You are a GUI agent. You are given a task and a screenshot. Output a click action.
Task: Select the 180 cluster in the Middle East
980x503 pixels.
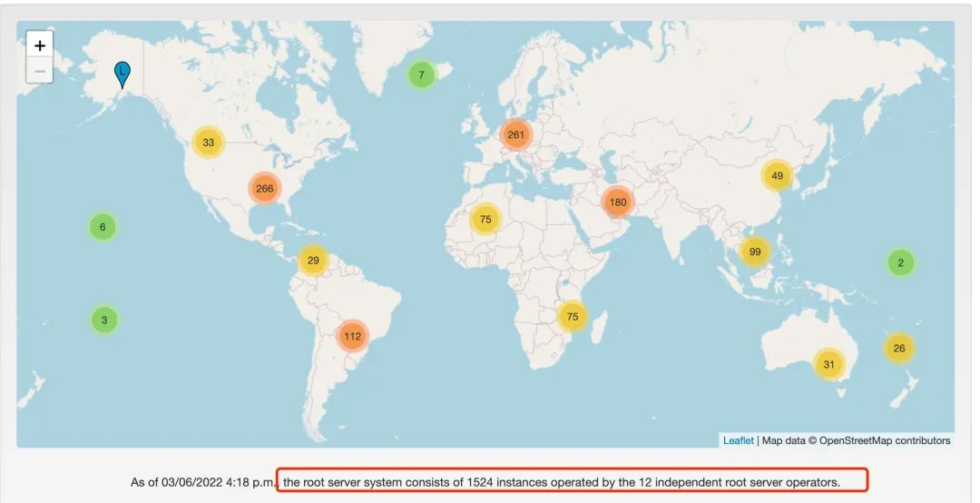[618, 202]
